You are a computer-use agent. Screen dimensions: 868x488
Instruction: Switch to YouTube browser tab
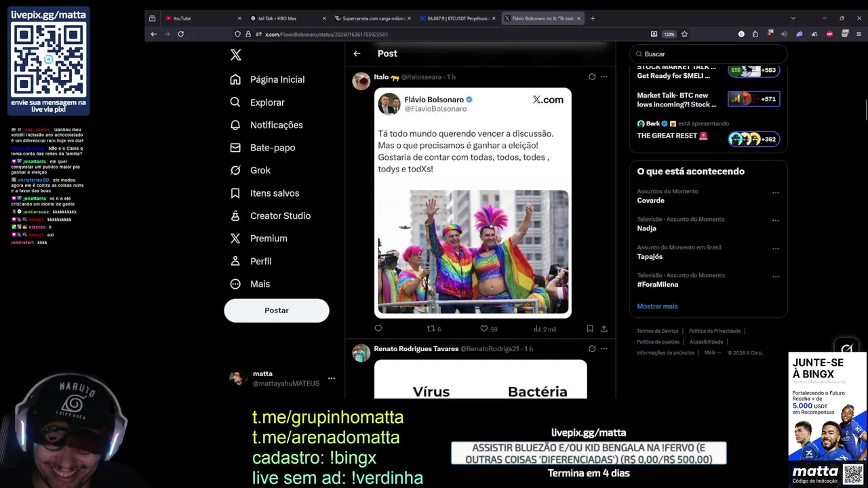tap(203, 18)
